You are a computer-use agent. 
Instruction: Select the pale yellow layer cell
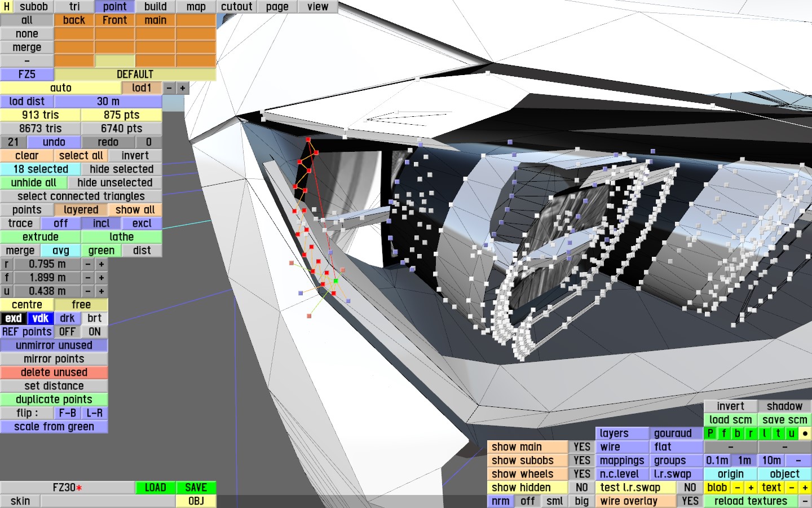(x=115, y=61)
